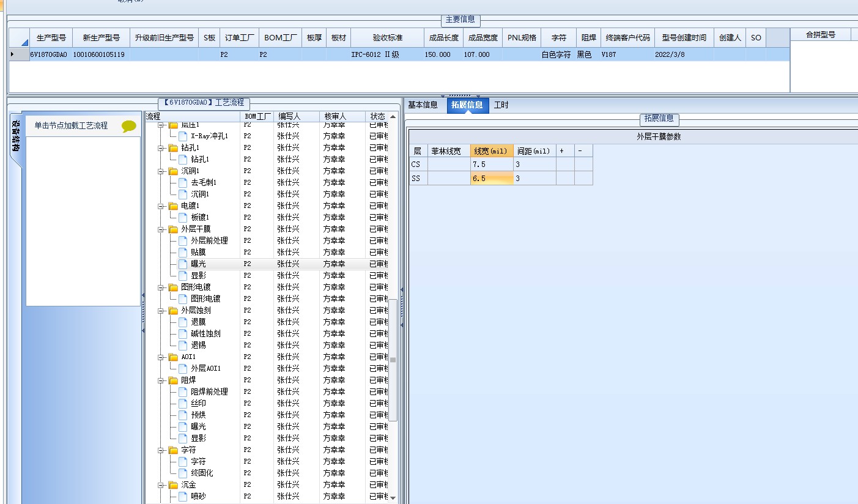Click the 钻孔1 folder icon
The height and width of the screenshot is (504, 858).
[173, 148]
